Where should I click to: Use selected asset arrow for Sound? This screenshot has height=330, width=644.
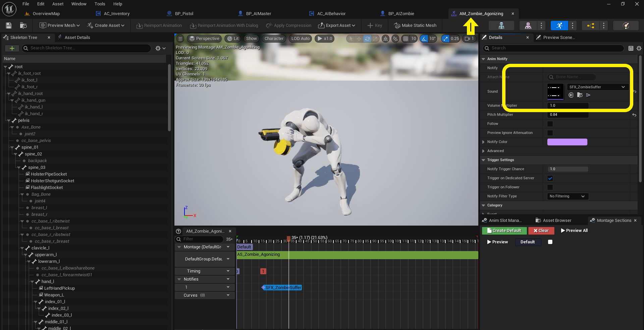(571, 95)
